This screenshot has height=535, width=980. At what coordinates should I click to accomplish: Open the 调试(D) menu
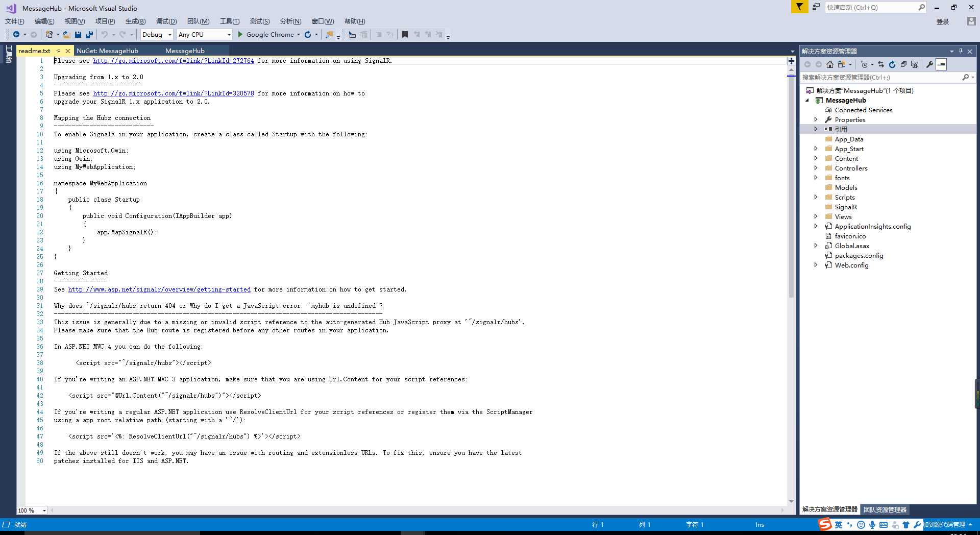pos(166,21)
